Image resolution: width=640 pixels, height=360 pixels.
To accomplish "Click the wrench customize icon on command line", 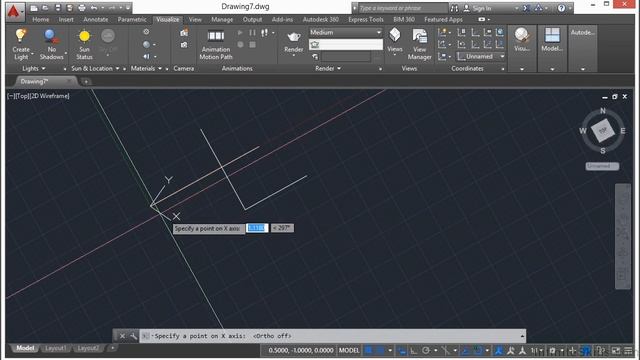I will (x=133, y=336).
